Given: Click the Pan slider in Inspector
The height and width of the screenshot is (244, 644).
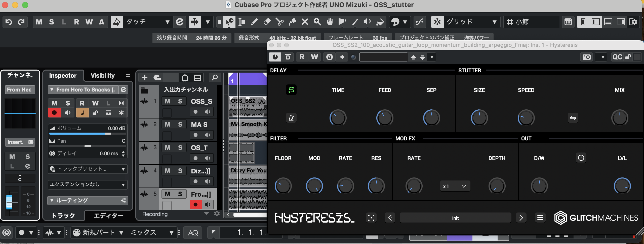Looking at the screenshot, I should [x=88, y=146].
